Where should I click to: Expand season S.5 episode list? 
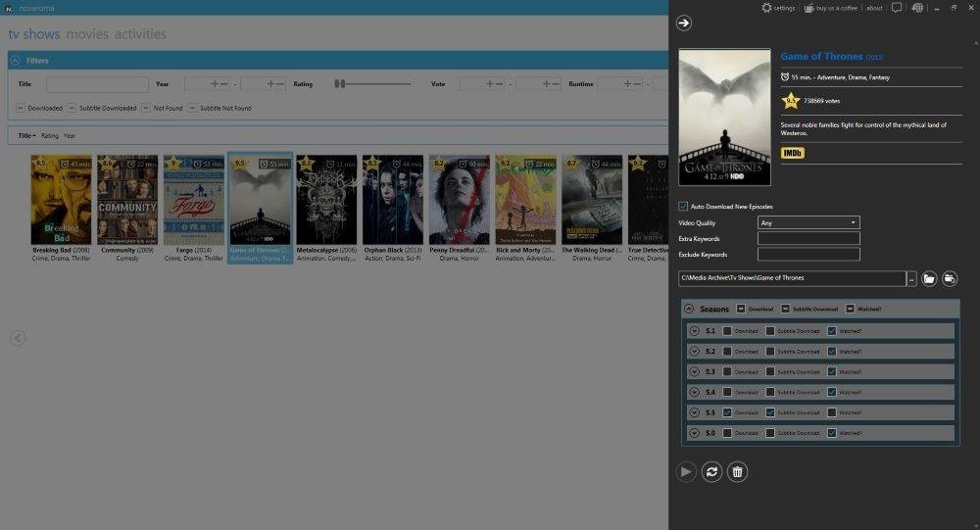coord(694,412)
